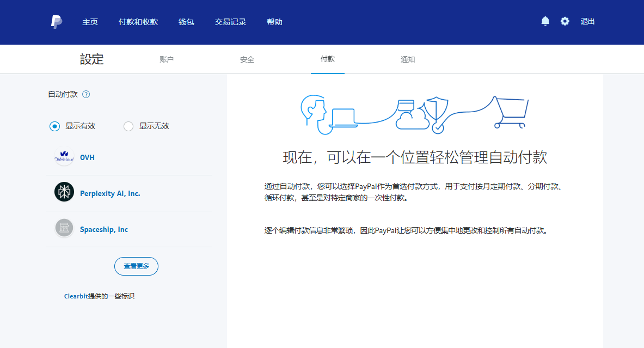The image size is (644, 348).
Task: Switch to the 账户 tab
Action: tap(167, 59)
